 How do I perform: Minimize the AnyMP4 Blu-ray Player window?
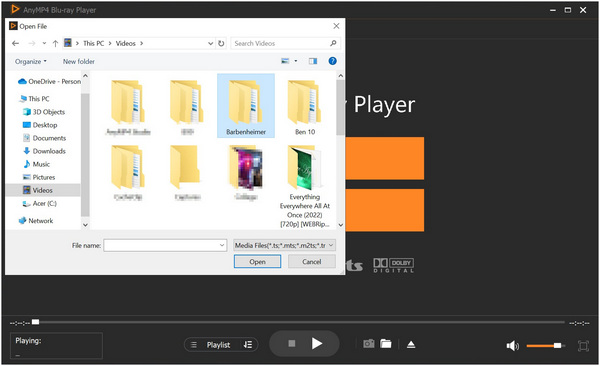553,10
